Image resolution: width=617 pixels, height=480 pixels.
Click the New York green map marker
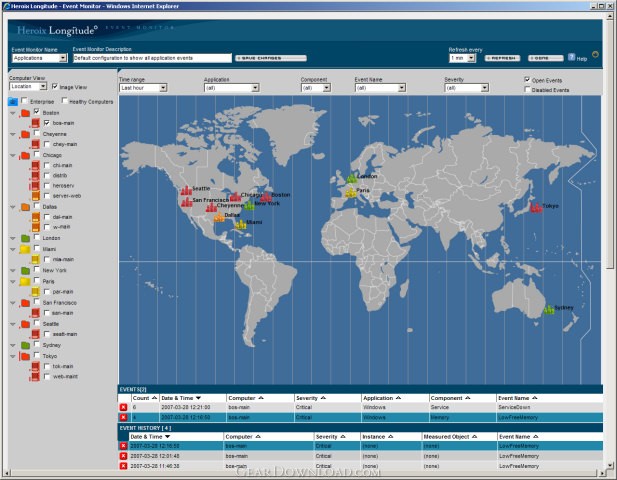pos(249,205)
